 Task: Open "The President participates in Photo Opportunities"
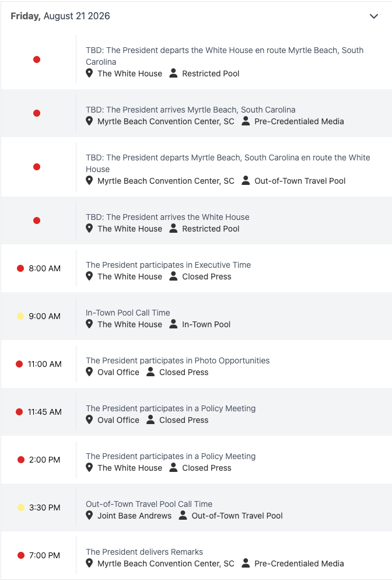(178, 360)
